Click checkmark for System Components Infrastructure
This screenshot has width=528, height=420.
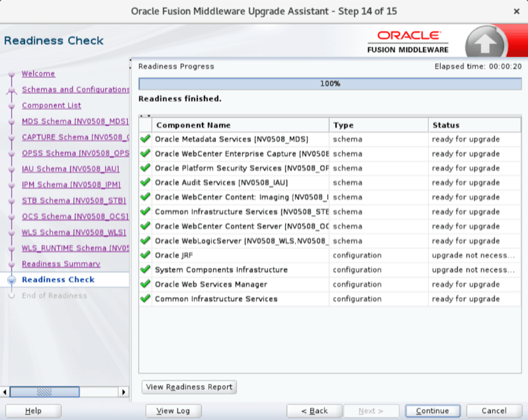145,269
